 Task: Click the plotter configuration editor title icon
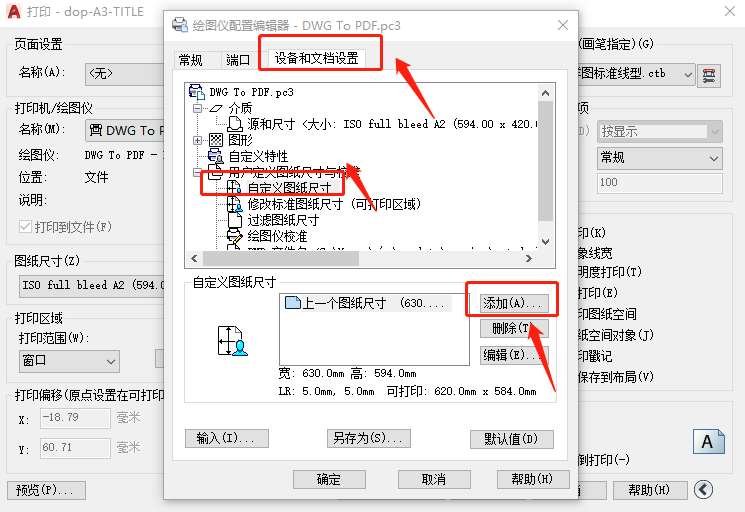180,25
